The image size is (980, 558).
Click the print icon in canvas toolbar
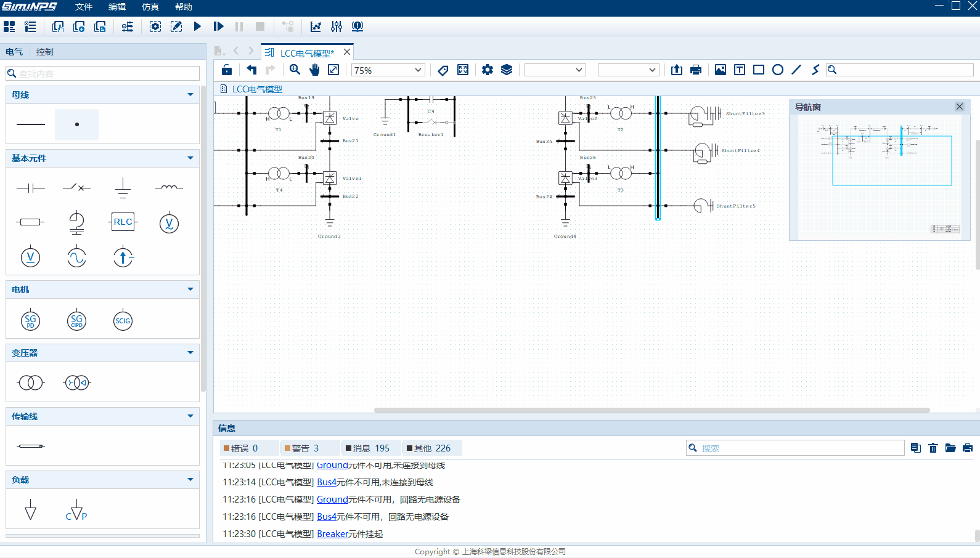point(696,70)
